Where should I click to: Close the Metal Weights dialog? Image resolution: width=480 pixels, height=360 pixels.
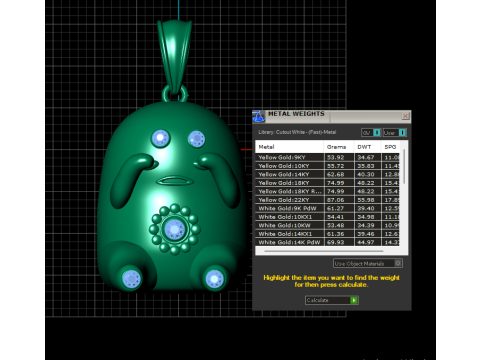[x=405, y=116]
